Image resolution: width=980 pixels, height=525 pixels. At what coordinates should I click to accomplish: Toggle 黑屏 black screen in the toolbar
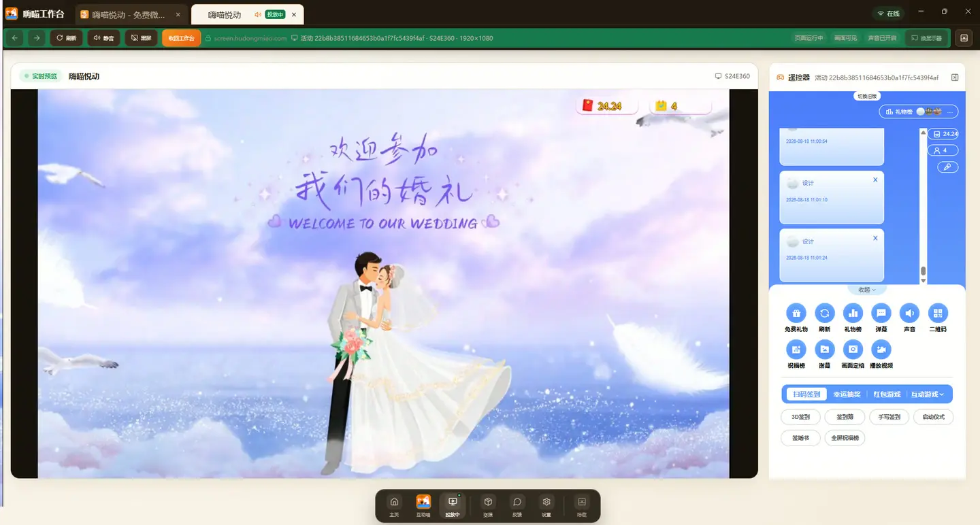click(142, 38)
